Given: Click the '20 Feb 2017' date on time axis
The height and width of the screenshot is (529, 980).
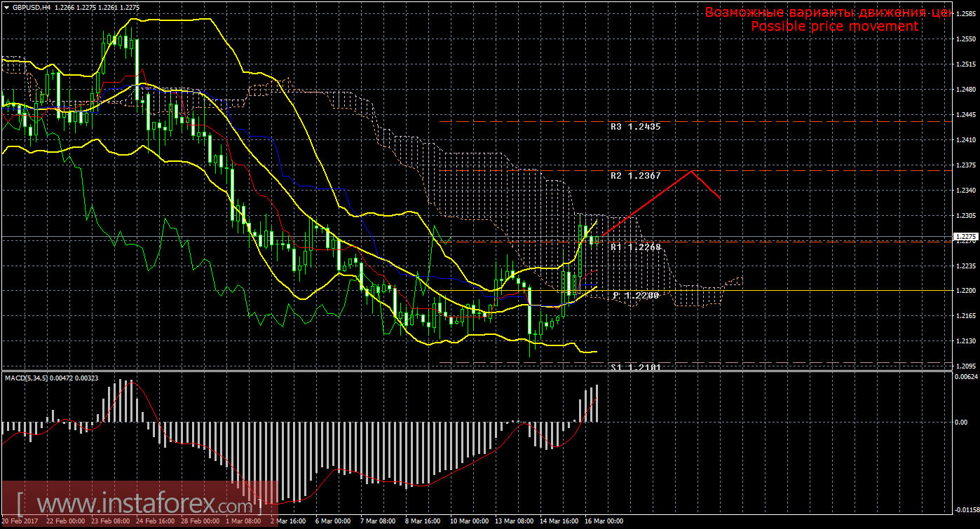Looking at the screenshot, I should pyautogui.click(x=20, y=521).
